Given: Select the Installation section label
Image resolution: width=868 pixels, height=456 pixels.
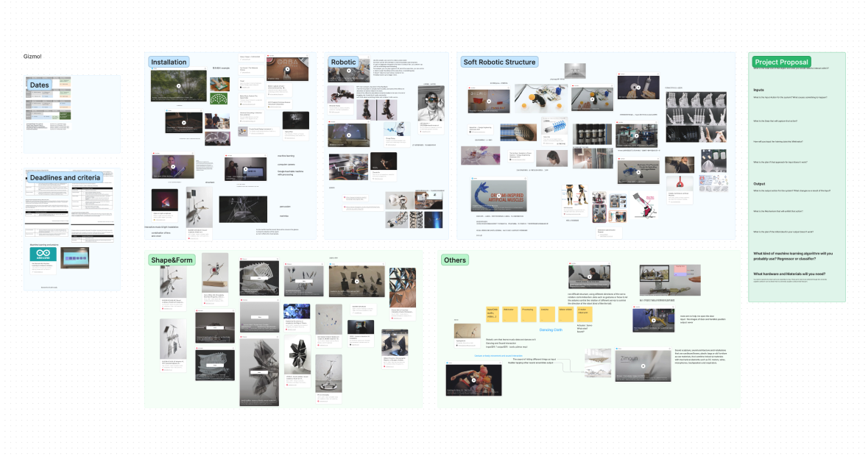Looking at the screenshot, I should (x=169, y=63).
